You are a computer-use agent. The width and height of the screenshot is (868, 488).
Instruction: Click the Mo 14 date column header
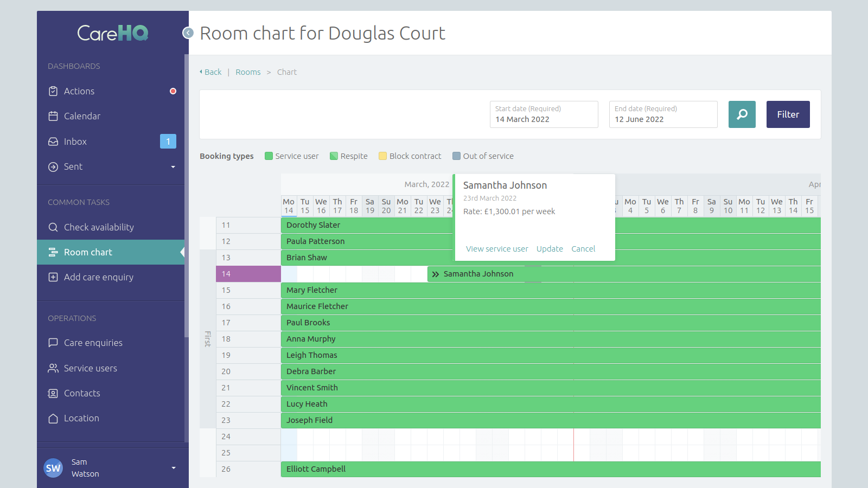click(x=289, y=206)
